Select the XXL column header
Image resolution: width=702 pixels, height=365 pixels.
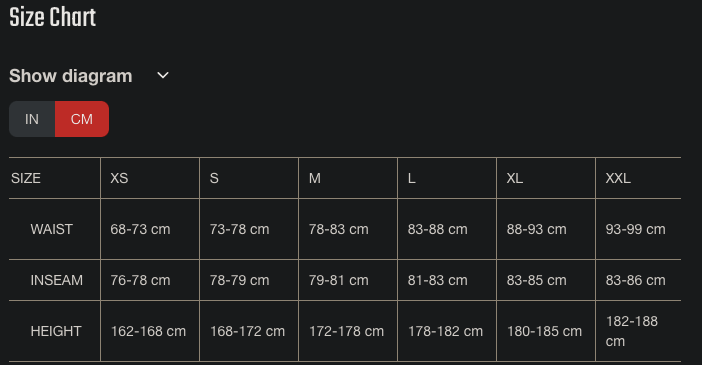638,178
